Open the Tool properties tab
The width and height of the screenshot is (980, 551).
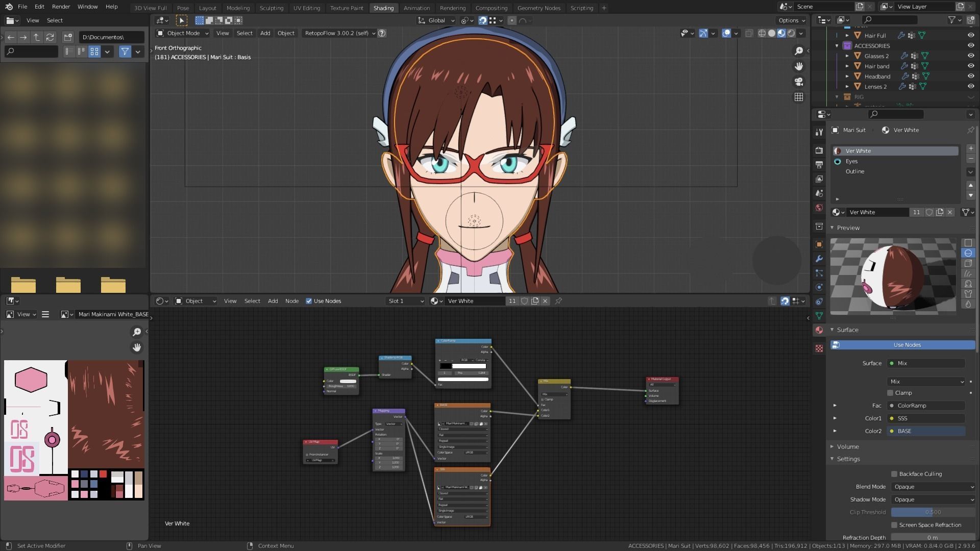tap(819, 132)
